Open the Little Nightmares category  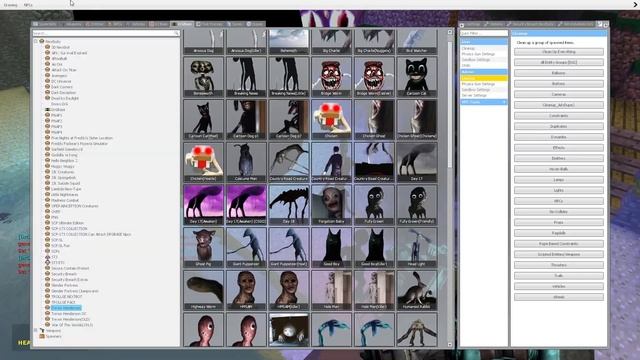pos(64,195)
